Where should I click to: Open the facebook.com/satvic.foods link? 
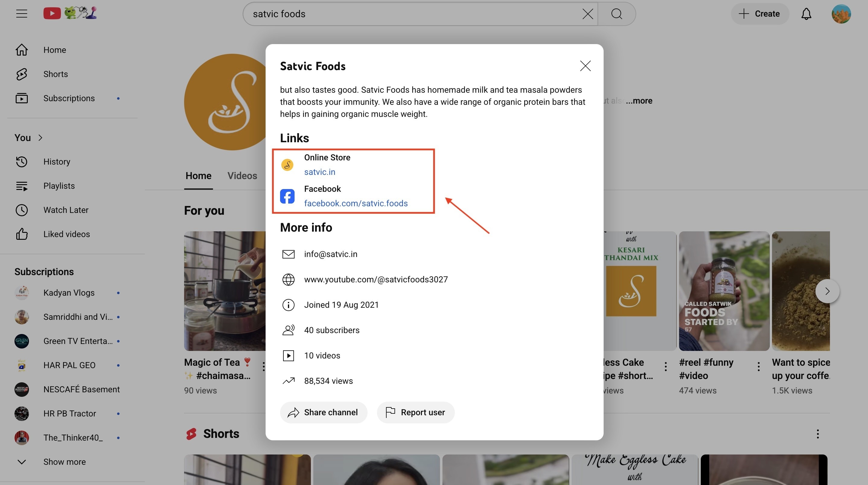tap(356, 203)
